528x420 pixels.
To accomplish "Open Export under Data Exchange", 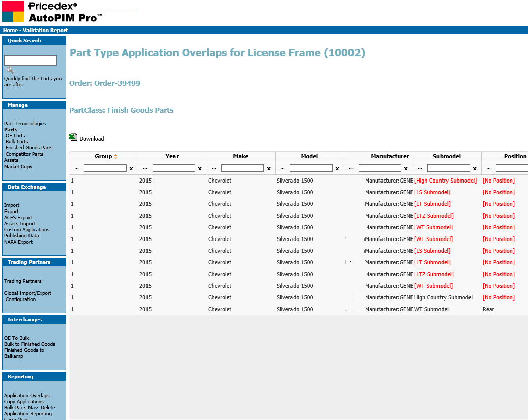I will [x=12, y=212].
